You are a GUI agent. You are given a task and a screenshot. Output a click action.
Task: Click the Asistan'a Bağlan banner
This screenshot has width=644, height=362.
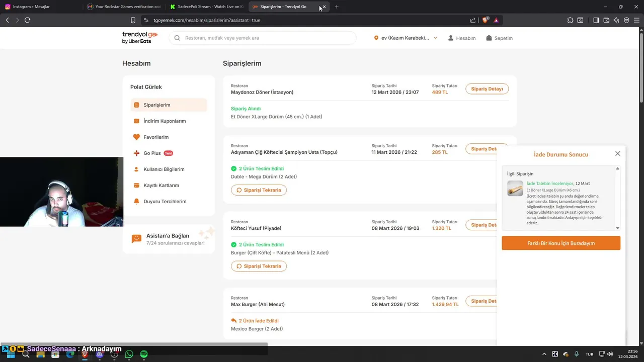[169, 239]
